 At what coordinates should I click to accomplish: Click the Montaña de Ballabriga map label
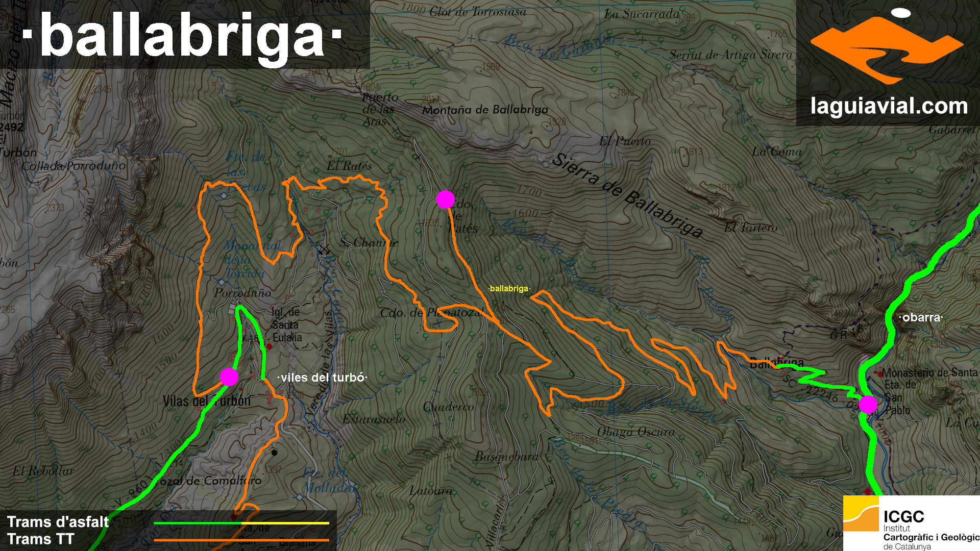click(485, 110)
